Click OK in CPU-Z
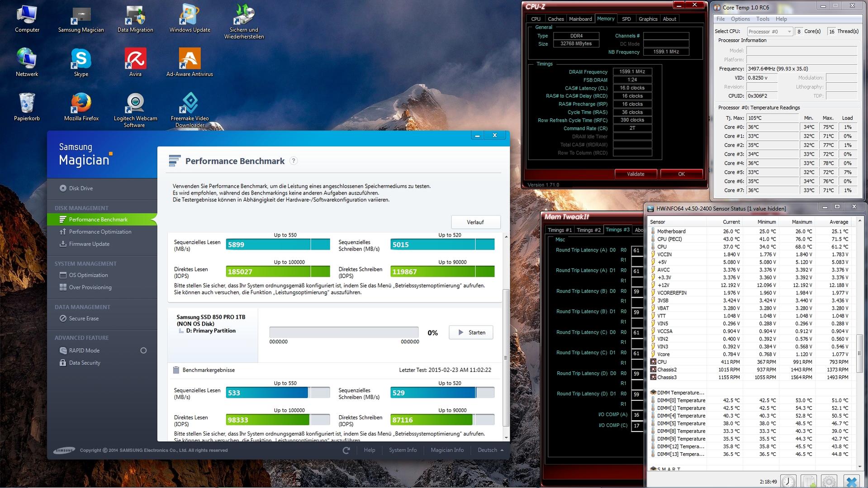The image size is (868, 488). coord(681,174)
